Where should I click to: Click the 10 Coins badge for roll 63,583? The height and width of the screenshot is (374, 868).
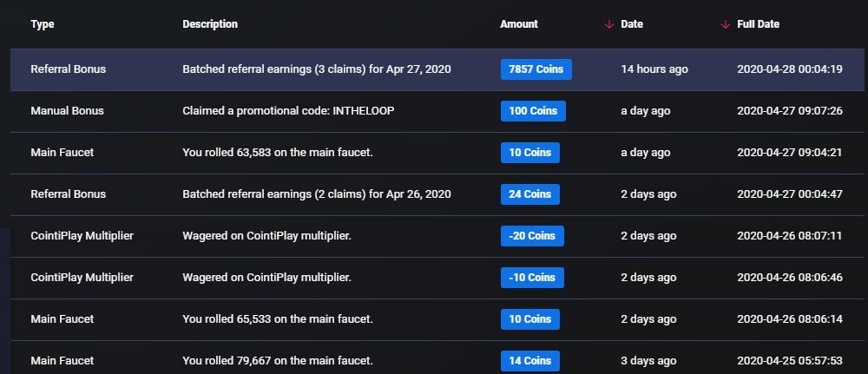529,153
